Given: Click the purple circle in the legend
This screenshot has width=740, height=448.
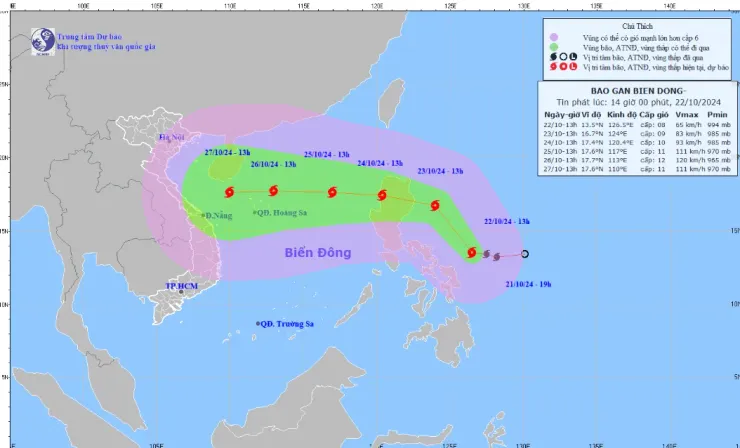Looking at the screenshot, I should point(552,37).
